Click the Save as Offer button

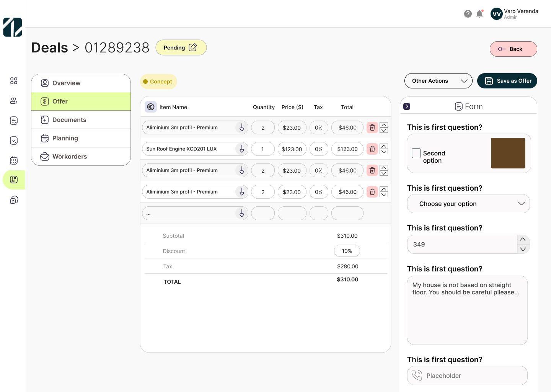tap(507, 81)
